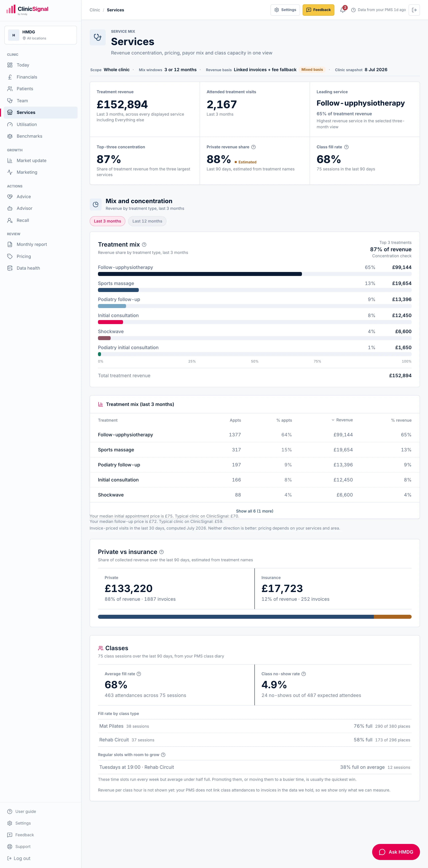Open sidebar footer Settings link
The width and height of the screenshot is (428, 868).
pyautogui.click(x=19, y=823)
